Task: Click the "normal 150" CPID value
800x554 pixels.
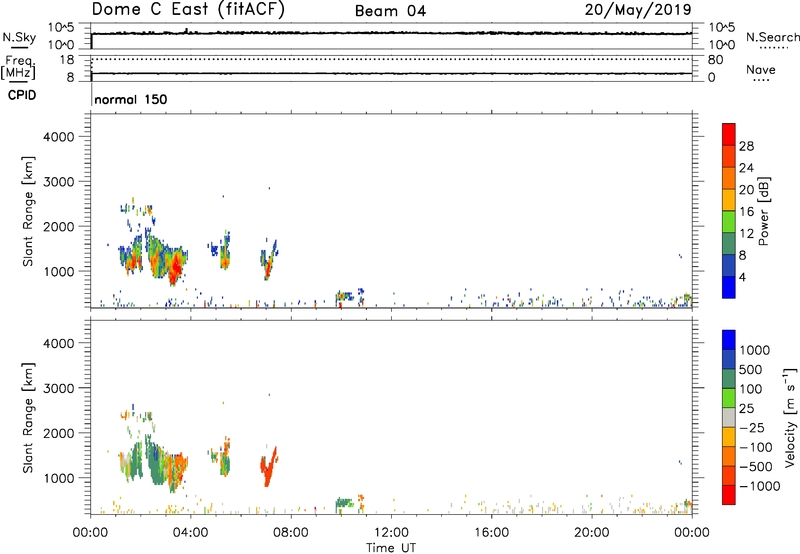Action: [x=131, y=99]
